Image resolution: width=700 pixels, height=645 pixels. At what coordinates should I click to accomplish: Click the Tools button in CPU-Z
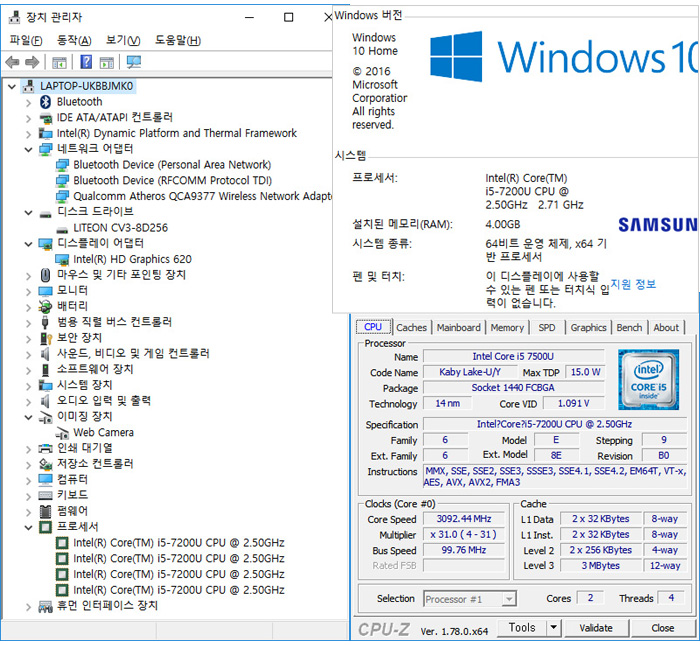pyautogui.click(x=522, y=628)
